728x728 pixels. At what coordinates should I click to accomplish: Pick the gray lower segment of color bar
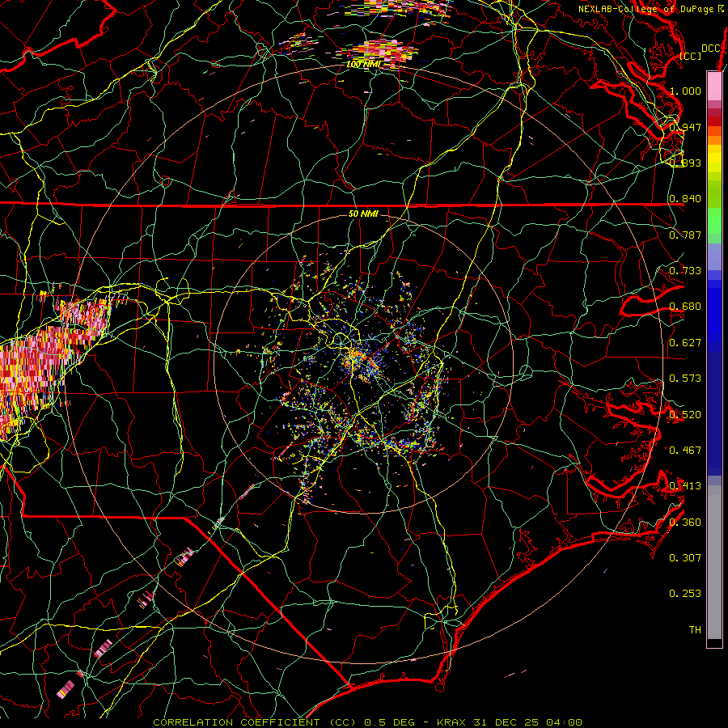tap(714, 562)
